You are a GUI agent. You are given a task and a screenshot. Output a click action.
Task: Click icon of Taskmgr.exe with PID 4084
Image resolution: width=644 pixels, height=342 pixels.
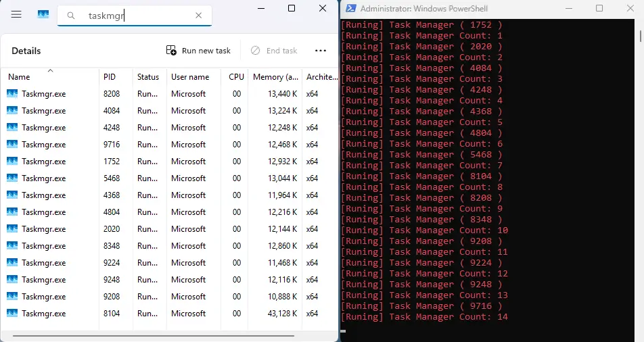click(12, 110)
